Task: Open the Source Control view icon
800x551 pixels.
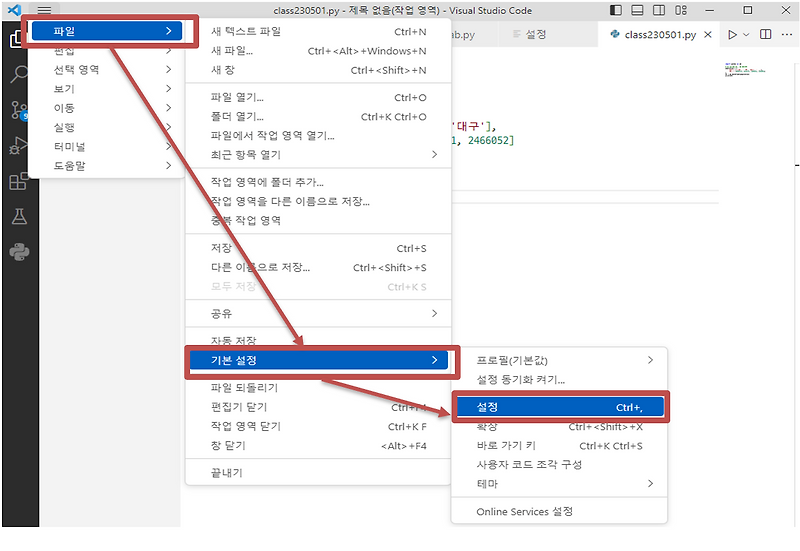Action: coord(19,110)
